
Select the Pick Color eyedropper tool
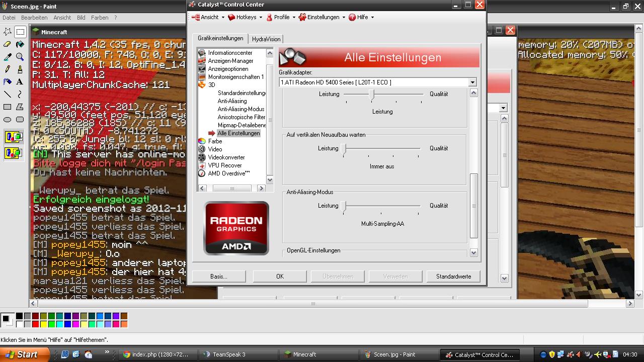pyautogui.click(x=8, y=57)
